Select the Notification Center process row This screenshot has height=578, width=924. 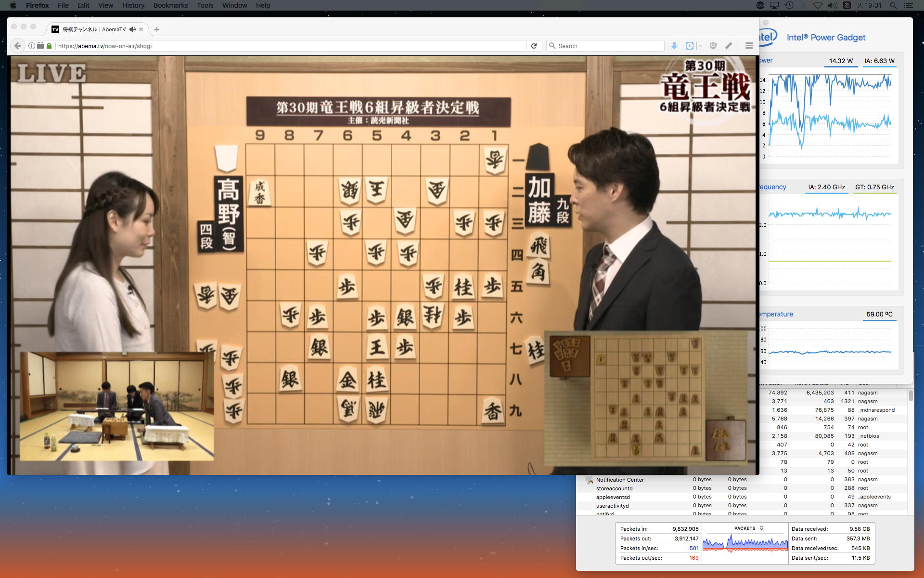click(620, 480)
